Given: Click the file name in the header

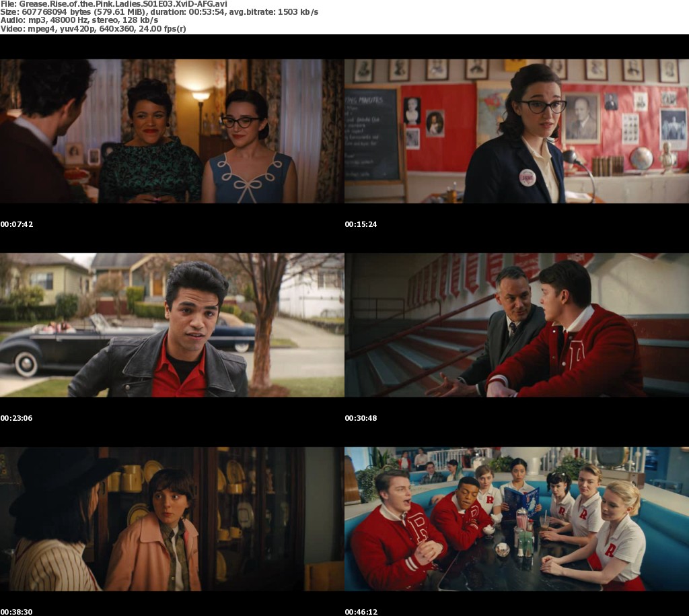Looking at the screenshot, I should [x=114, y=3].
